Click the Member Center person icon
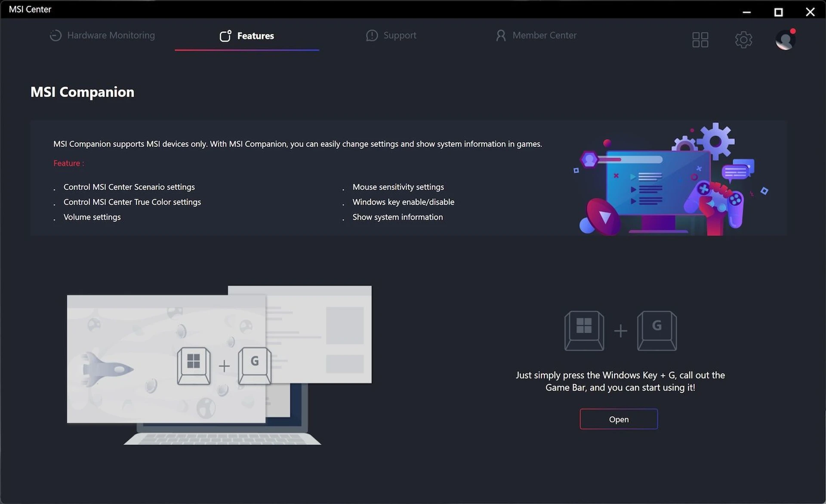 (x=501, y=35)
